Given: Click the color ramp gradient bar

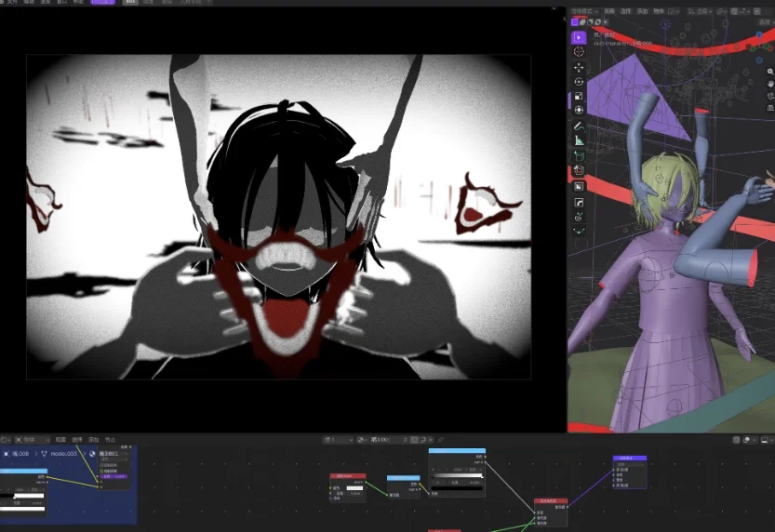Looking at the screenshot, I should point(457,475).
